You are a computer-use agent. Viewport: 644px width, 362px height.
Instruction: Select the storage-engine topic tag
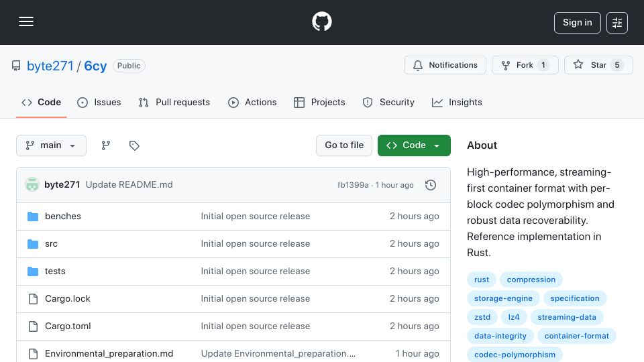click(x=503, y=298)
